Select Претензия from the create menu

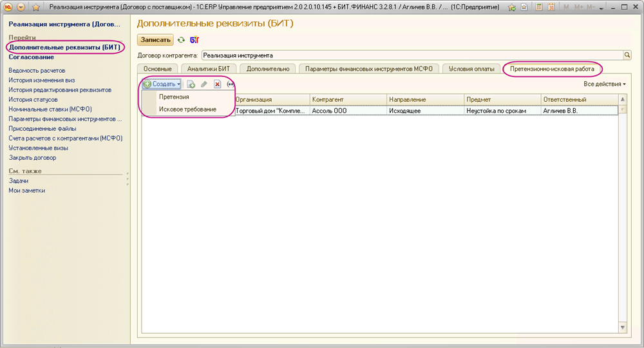tap(174, 97)
